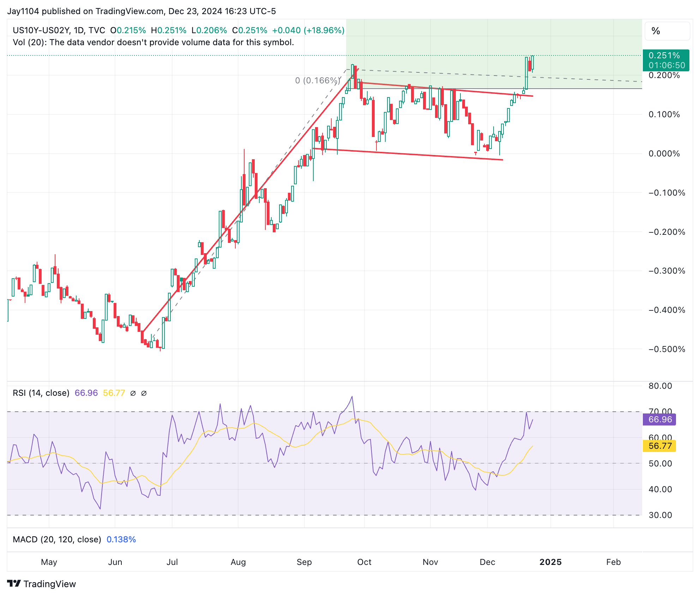The image size is (700, 596).
Task: Click the change value +0.040 (+18.96%)
Action: 308,30
